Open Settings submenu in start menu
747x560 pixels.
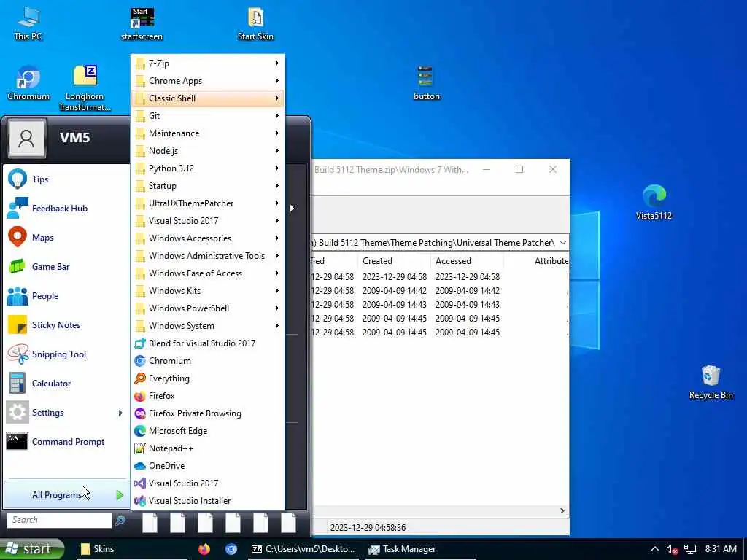tap(65, 413)
